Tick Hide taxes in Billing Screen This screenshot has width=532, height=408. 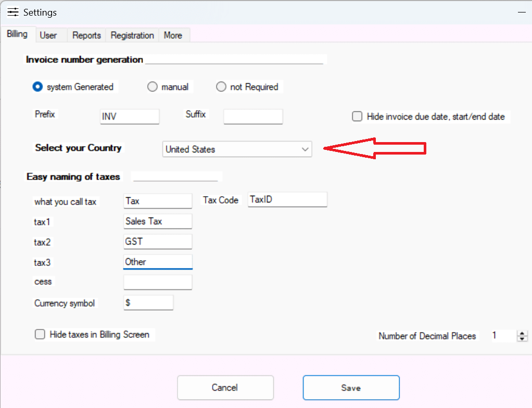point(40,335)
